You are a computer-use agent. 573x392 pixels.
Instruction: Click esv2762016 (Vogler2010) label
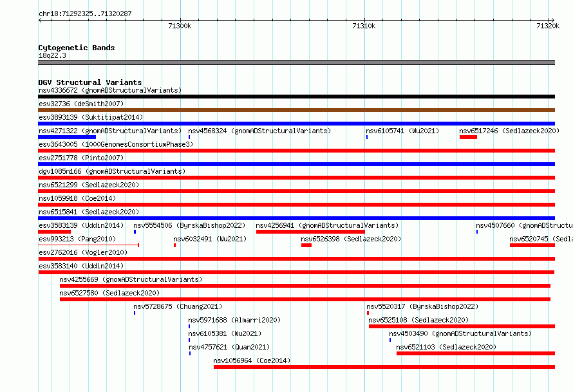click(83, 252)
